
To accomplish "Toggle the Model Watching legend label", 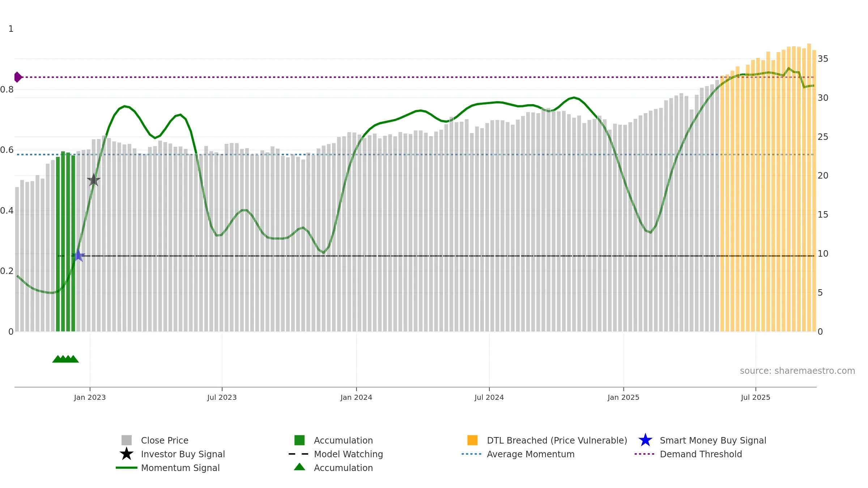I will tap(348, 454).
